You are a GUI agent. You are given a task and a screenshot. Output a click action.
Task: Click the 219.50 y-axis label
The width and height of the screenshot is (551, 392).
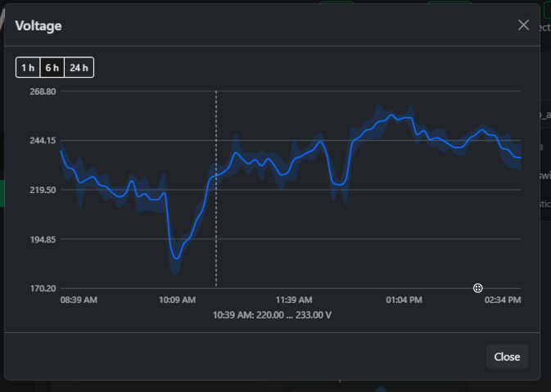[x=43, y=190]
